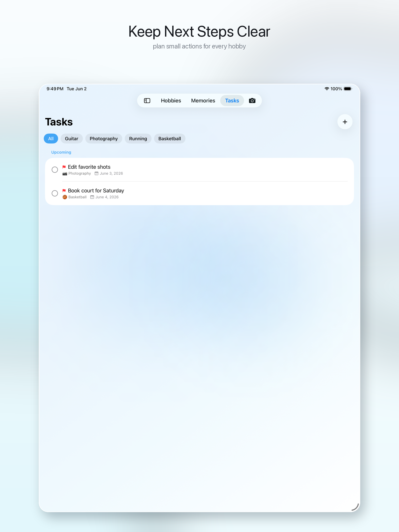Open the Book court for Saturday task
This screenshot has width=399, height=532.
point(199,193)
